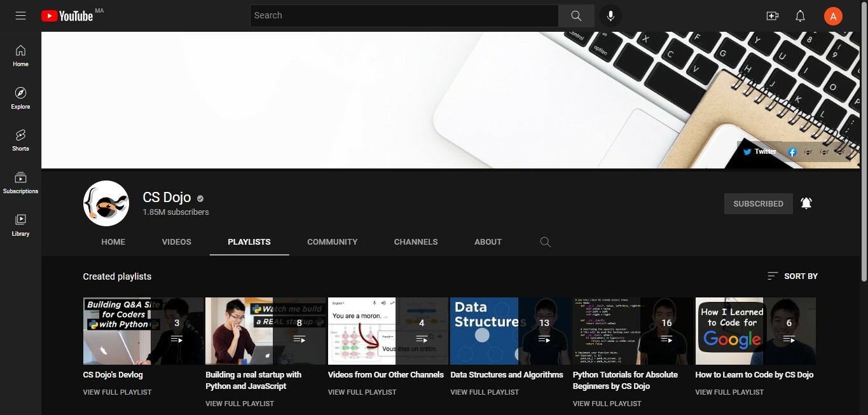
Task: Open Videos from Our Other Channels thumbnail
Action: click(388, 331)
